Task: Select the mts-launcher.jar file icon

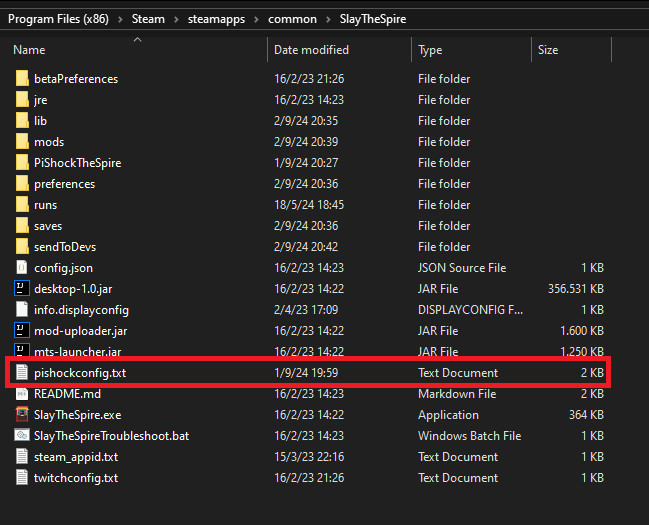Action: click(22, 350)
